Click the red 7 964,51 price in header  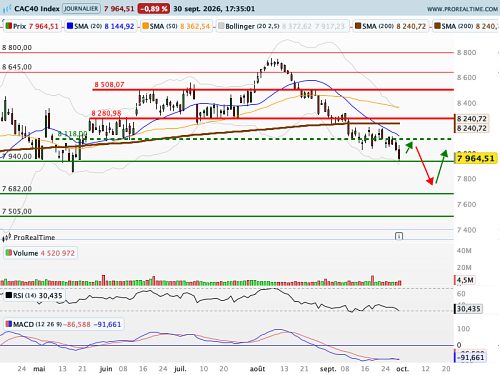pyautogui.click(x=119, y=9)
